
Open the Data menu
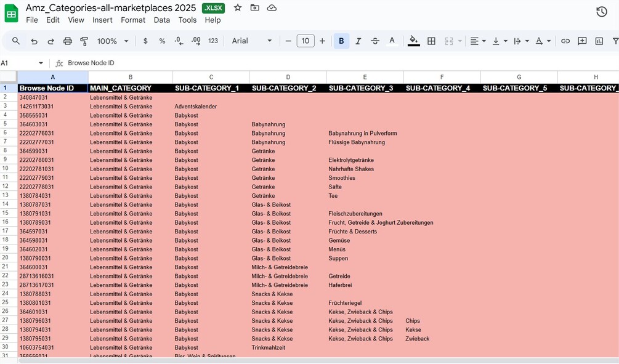162,20
